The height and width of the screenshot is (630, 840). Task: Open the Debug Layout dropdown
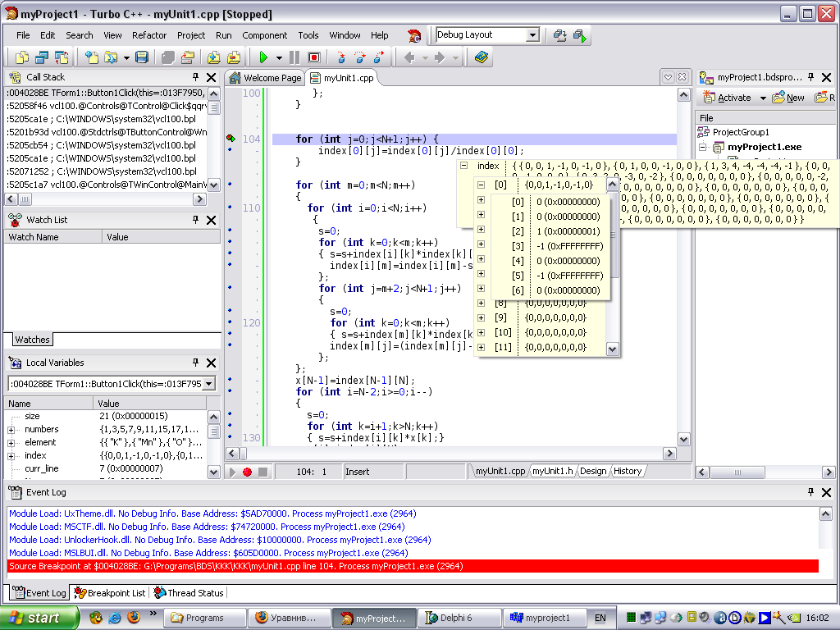[532, 35]
